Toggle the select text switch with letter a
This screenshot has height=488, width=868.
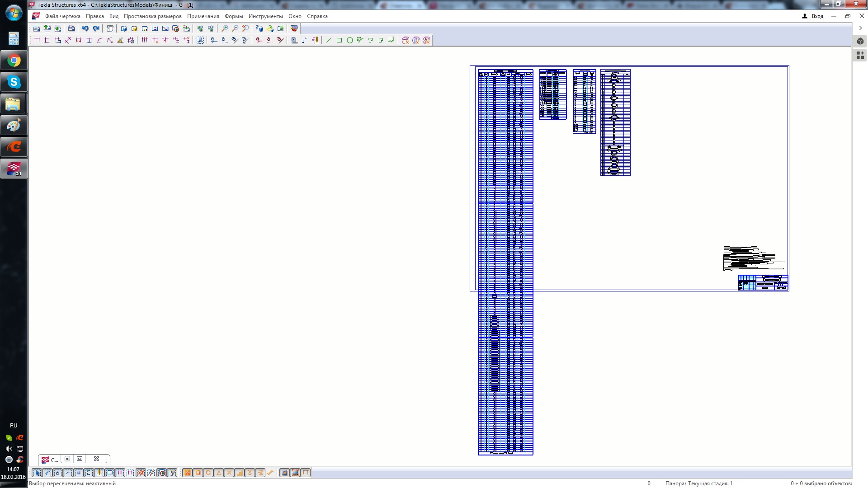(x=57, y=473)
